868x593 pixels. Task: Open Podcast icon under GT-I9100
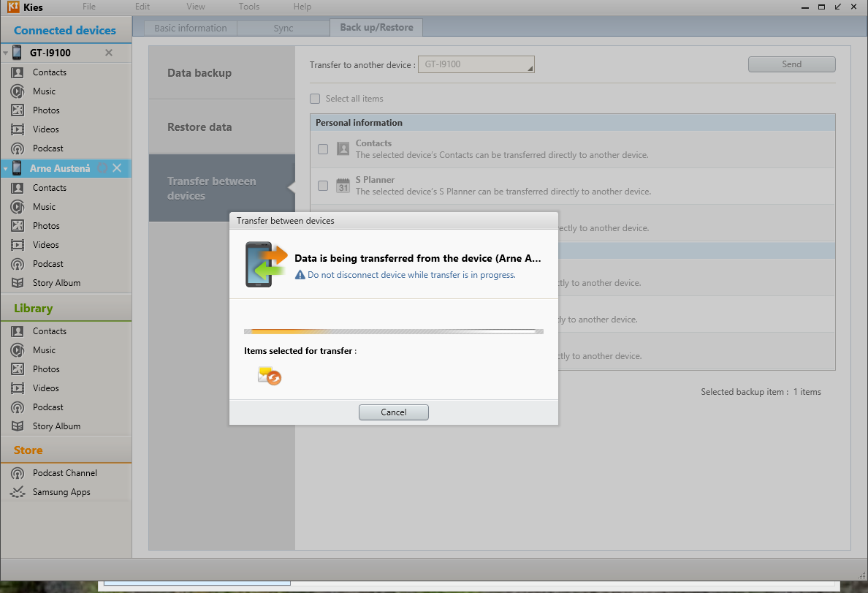(18, 148)
